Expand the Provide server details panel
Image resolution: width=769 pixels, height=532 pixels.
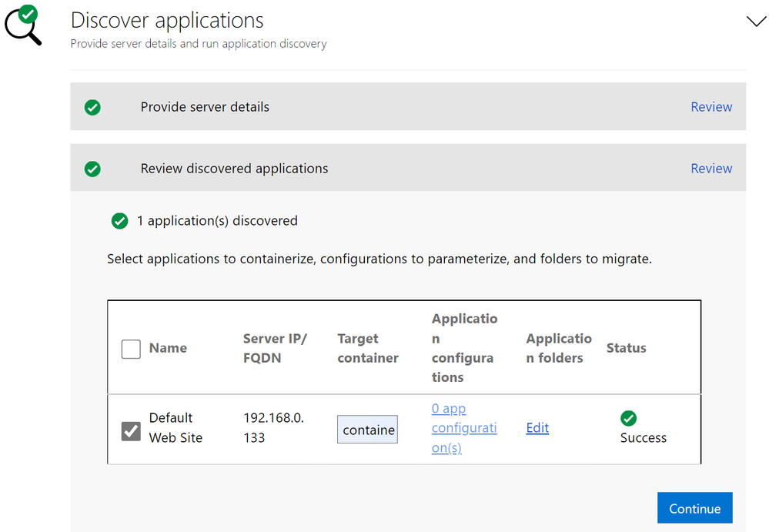(x=205, y=107)
